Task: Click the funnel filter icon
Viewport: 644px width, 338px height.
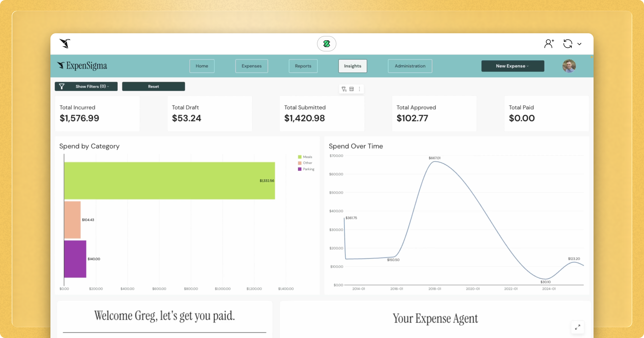Action: tap(62, 86)
